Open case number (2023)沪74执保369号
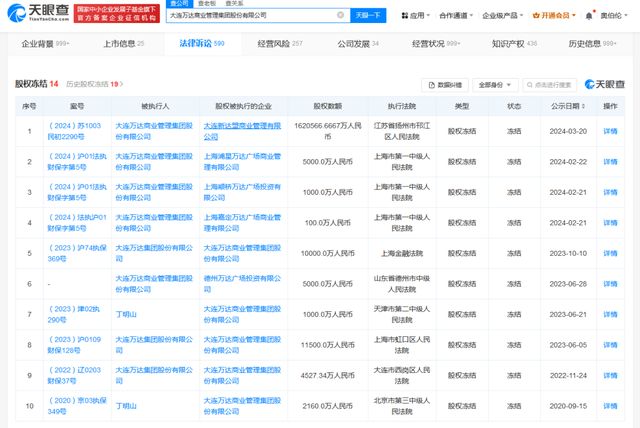This screenshot has width=640, height=428. pos(77,253)
